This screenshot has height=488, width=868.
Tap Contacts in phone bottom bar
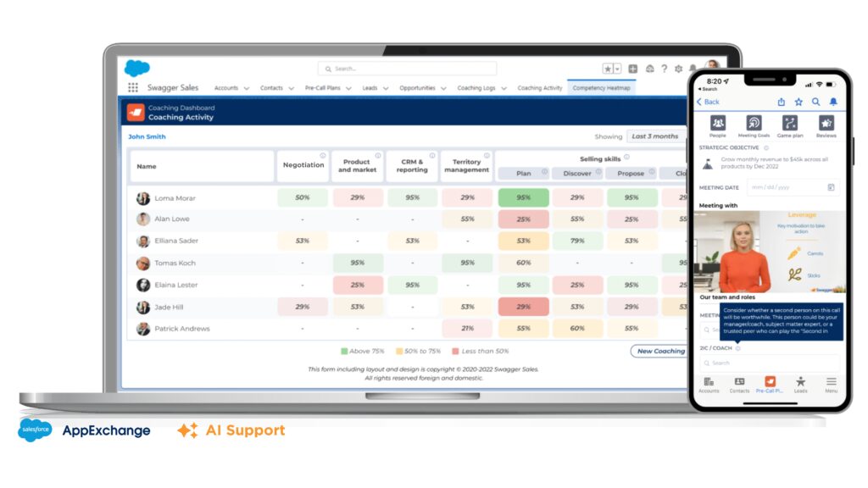[739, 385]
